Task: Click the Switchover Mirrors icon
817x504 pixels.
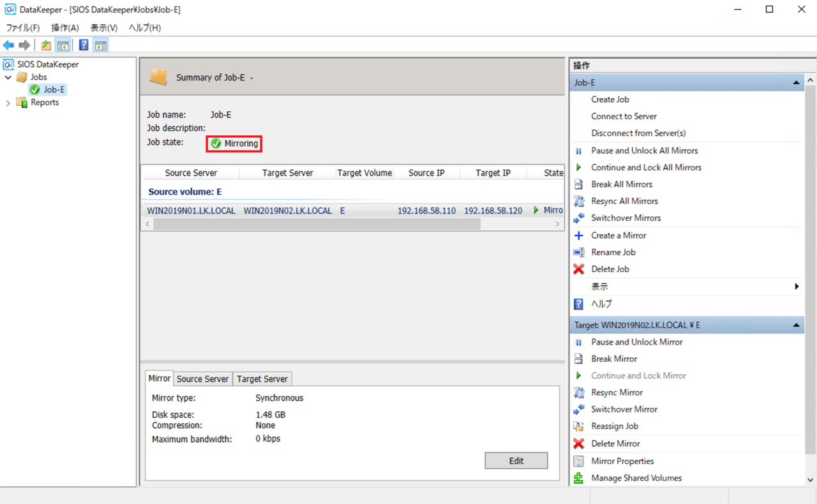Action: [x=578, y=218]
